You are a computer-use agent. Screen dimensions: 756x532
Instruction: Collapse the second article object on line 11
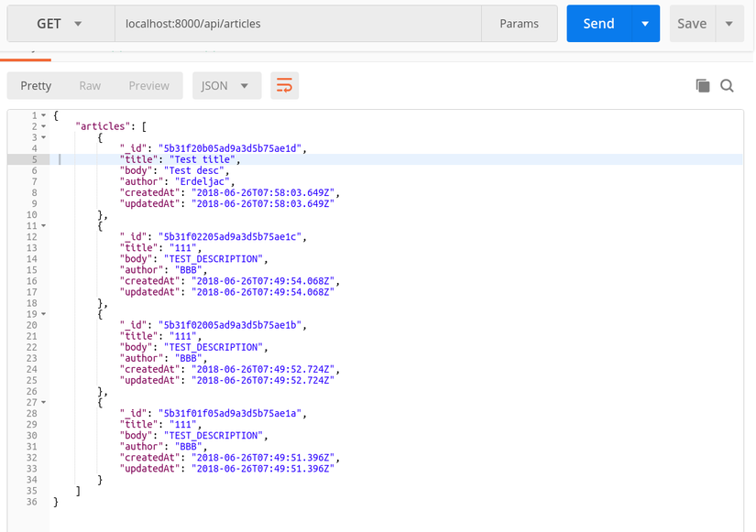(x=43, y=225)
